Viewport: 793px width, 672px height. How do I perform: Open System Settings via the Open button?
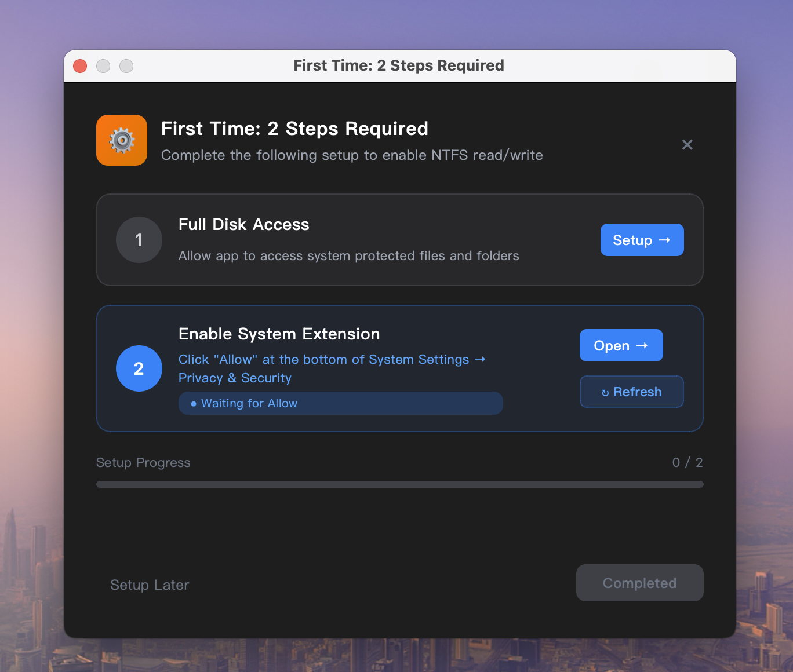point(621,345)
